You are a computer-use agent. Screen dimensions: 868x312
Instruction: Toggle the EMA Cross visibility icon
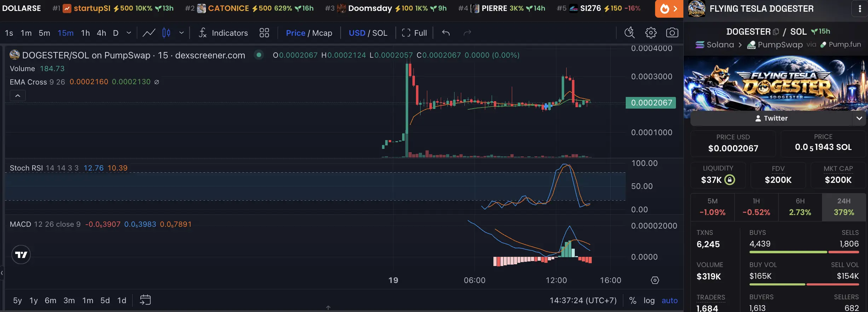157,82
